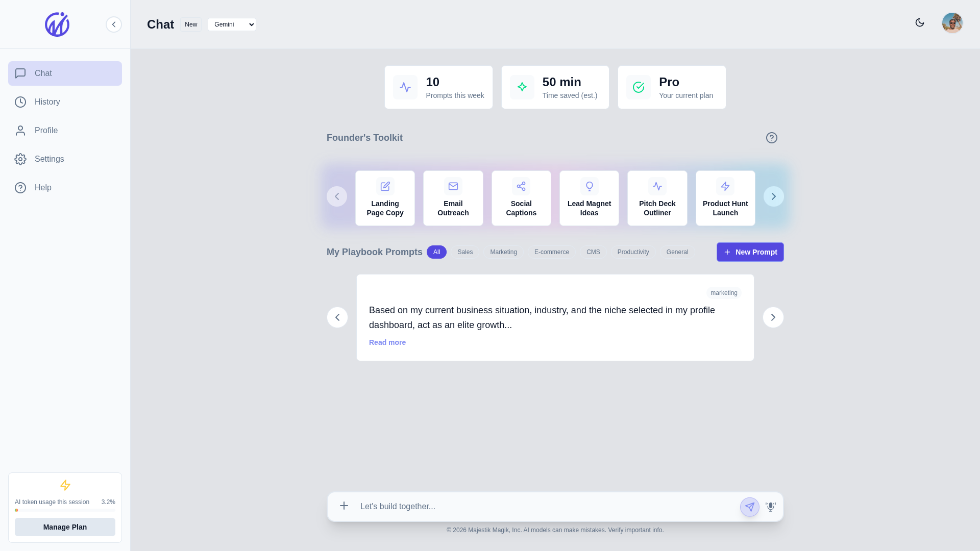
Task: Send the message with paper plane icon
Action: point(750,507)
